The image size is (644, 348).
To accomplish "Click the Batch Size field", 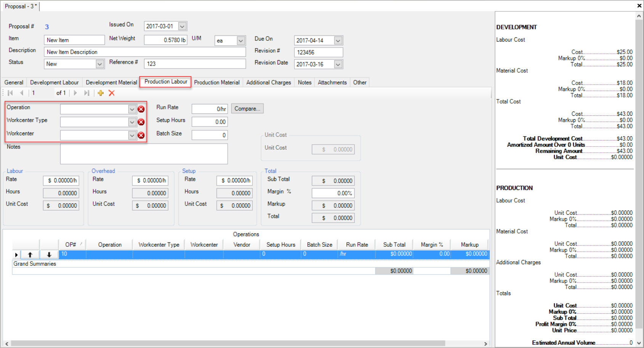I will 209,135.
